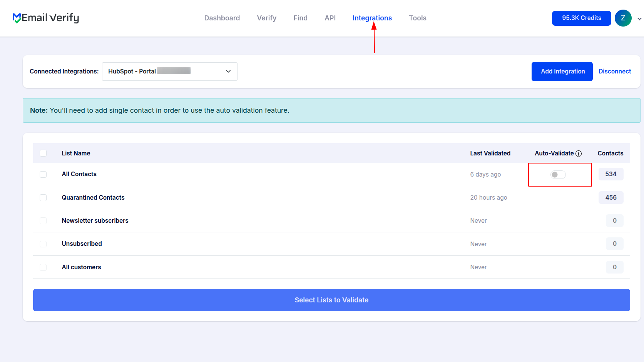Click the 456 contacts badge for Quarantined Contacts
This screenshot has height=362, width=644.
(611, 197)
